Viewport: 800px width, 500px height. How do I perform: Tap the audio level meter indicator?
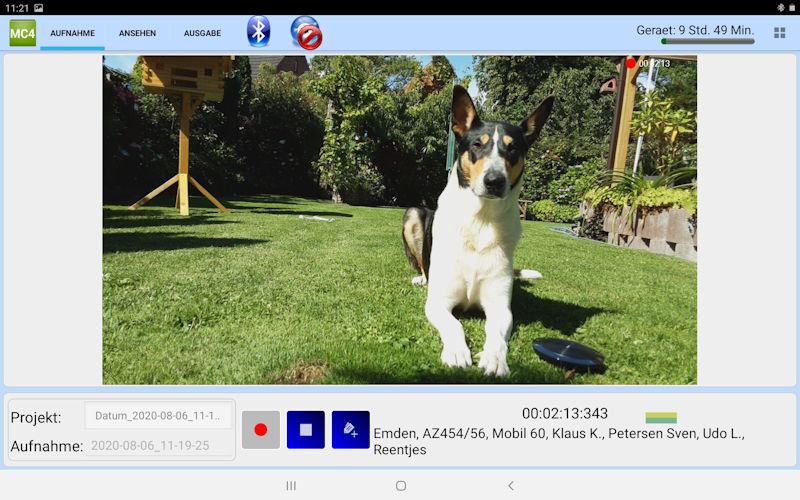pos(661,417)
